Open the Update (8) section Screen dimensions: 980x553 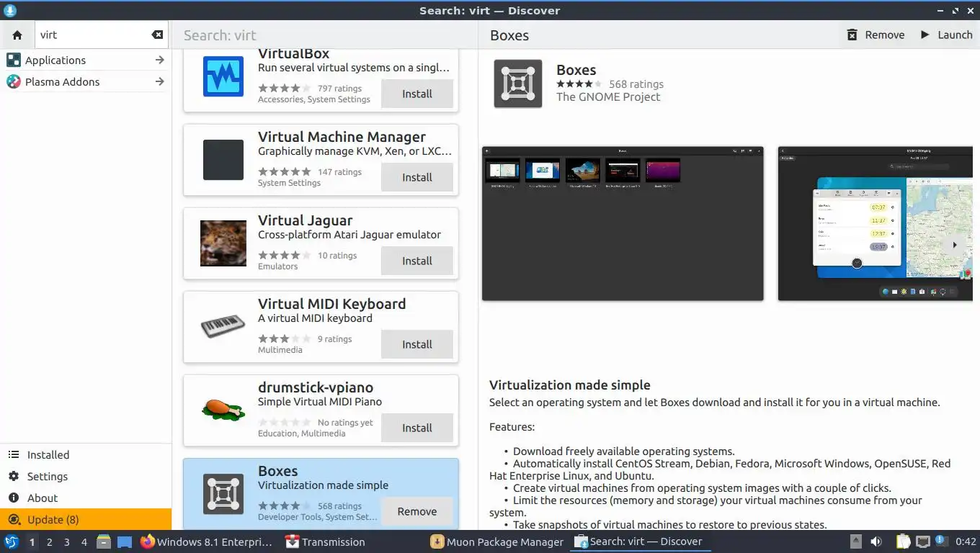[86, 519]
